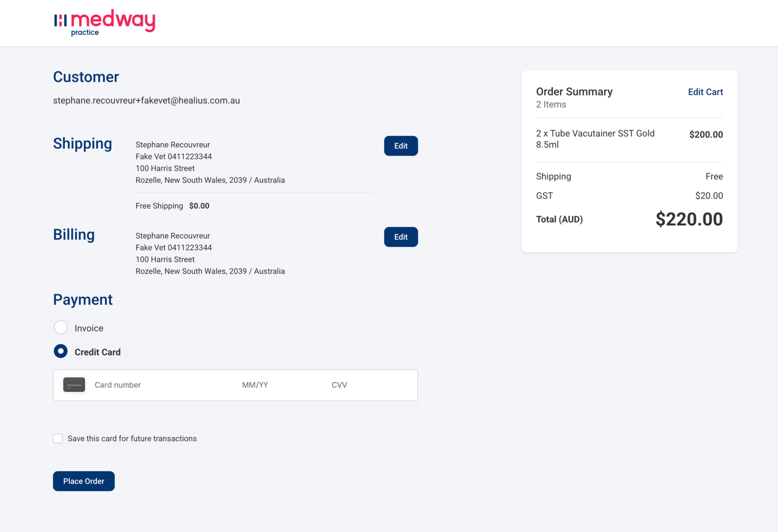The height and width of the screenshot is (532, 778).
Task: Click the Invoice label text
Action: pyautogui.click(x=89, y=328)
